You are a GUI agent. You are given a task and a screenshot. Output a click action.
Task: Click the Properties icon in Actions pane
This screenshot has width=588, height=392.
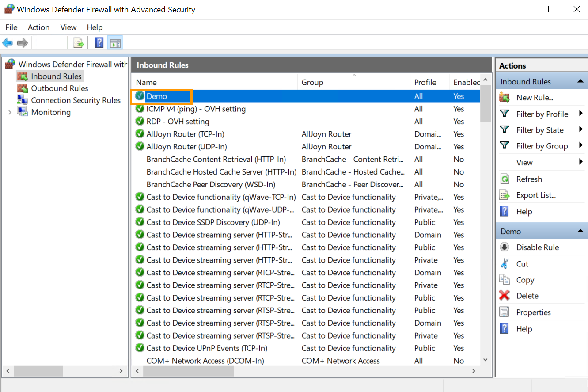pos(504,312)
